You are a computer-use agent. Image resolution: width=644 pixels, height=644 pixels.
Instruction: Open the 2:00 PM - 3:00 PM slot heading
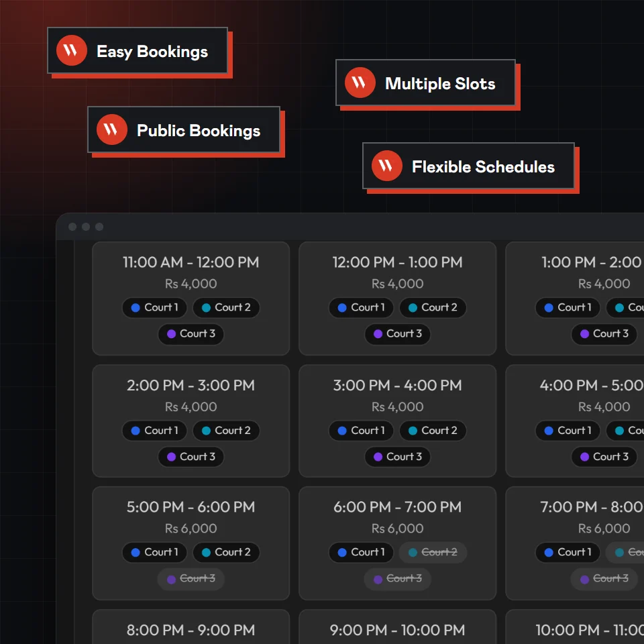click(191, 386)
